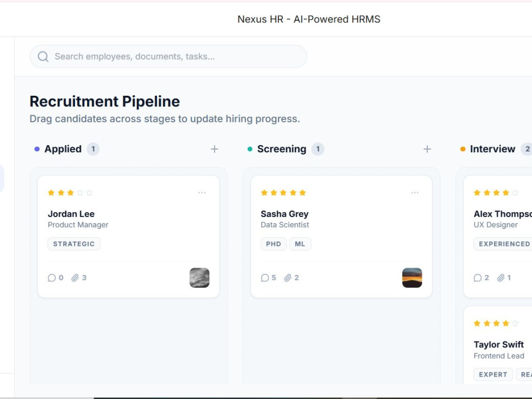Image resolution: width=532 pixels, height=399 pixels.
Task: Click the search employees input field
Action: 168,56
